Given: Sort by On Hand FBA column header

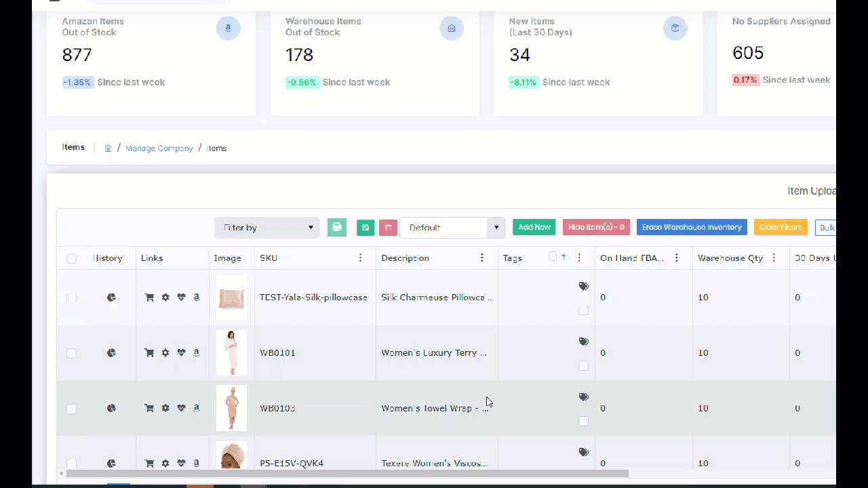Looking at the screenshot, I should pyautogui.click(x=632, y=258).
